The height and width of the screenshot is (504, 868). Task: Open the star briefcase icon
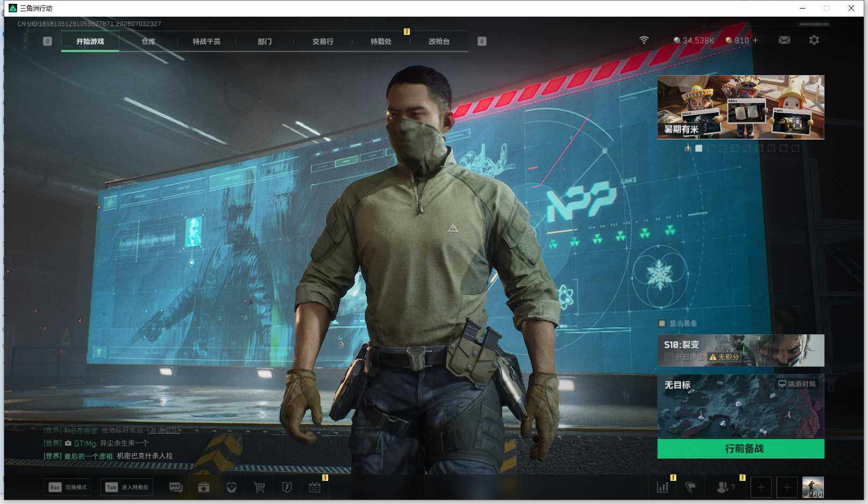coord(204,487)
